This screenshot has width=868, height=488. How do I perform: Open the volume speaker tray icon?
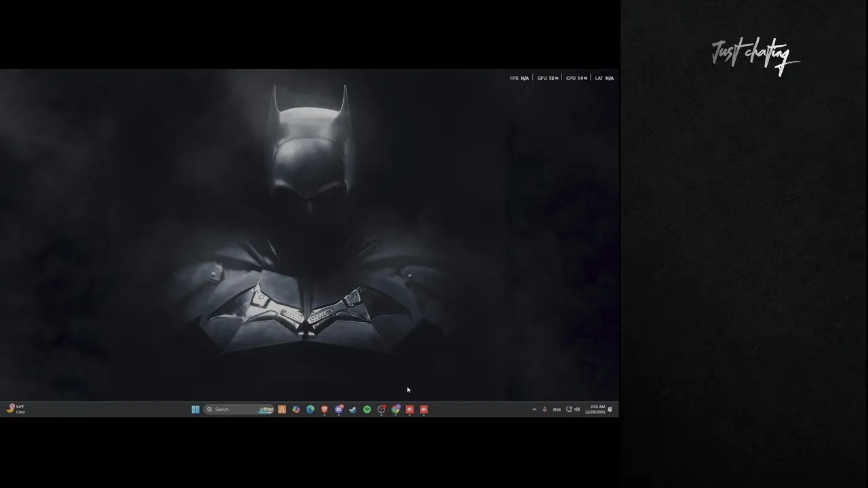coord(577,409)
